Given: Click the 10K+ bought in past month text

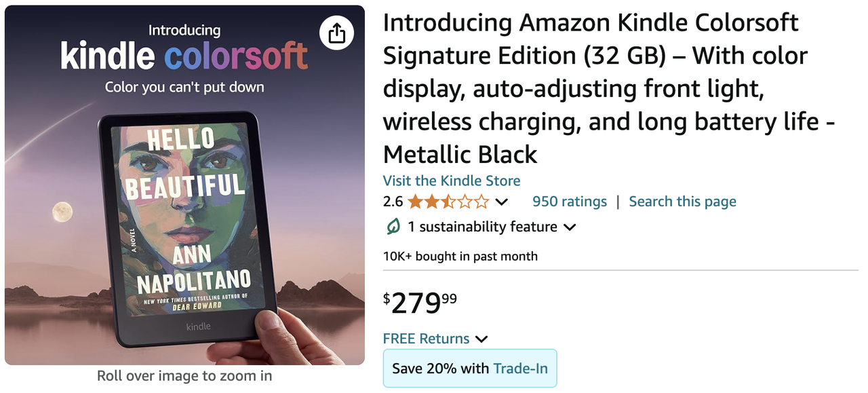Looking at the screenshot, I should point(460,256).
